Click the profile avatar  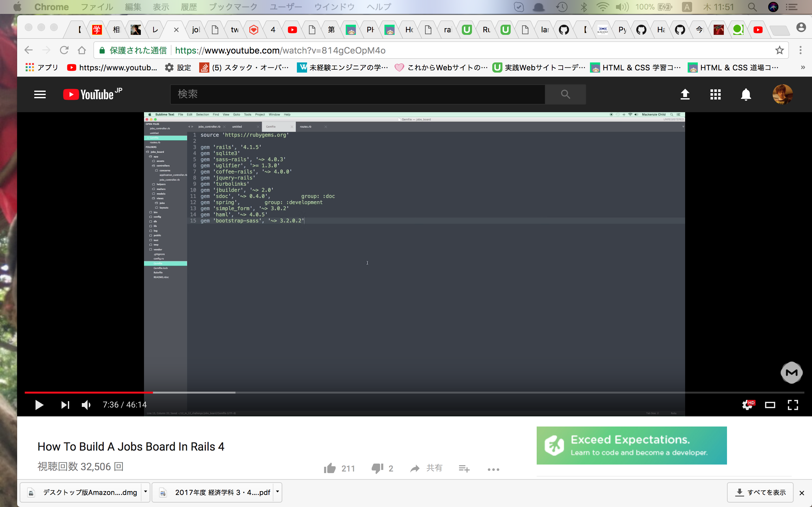(783, 94)
